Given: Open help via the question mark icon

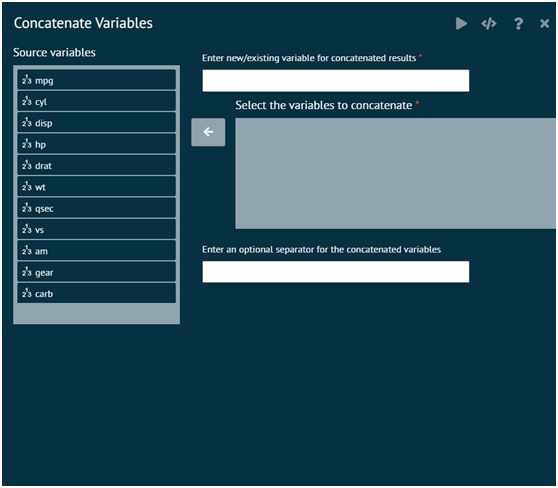Looking at the screenshot, I should 518,24.
